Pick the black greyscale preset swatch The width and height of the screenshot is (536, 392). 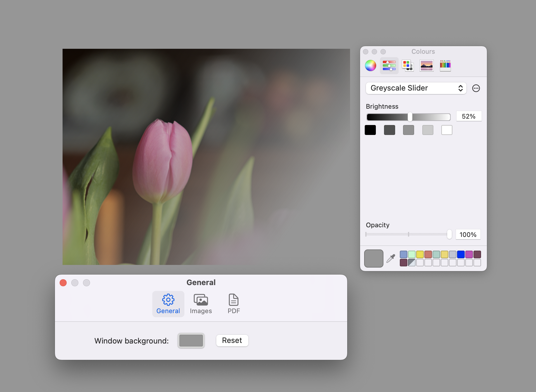[370, 130]
